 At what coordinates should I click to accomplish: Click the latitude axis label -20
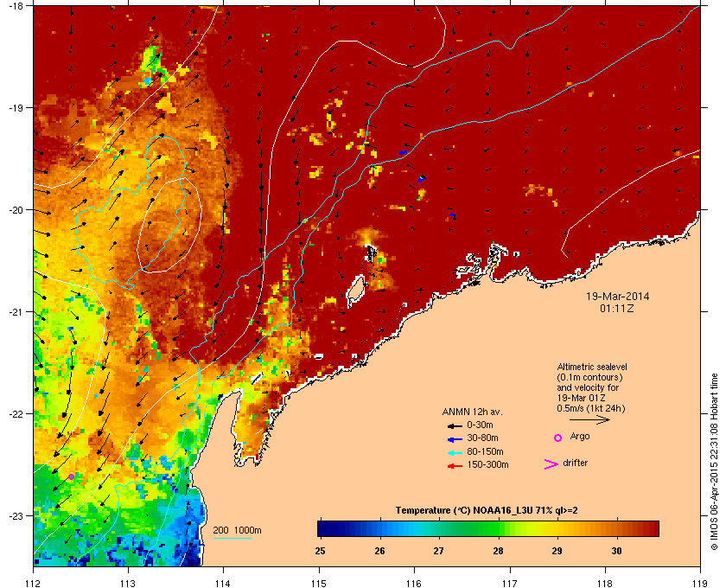tap(16, 210)
